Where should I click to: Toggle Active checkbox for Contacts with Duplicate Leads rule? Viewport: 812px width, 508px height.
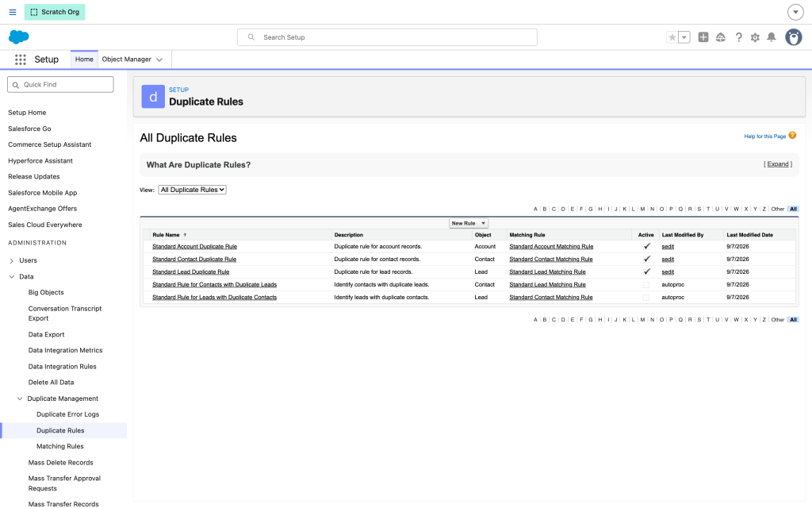coord(645,285)
